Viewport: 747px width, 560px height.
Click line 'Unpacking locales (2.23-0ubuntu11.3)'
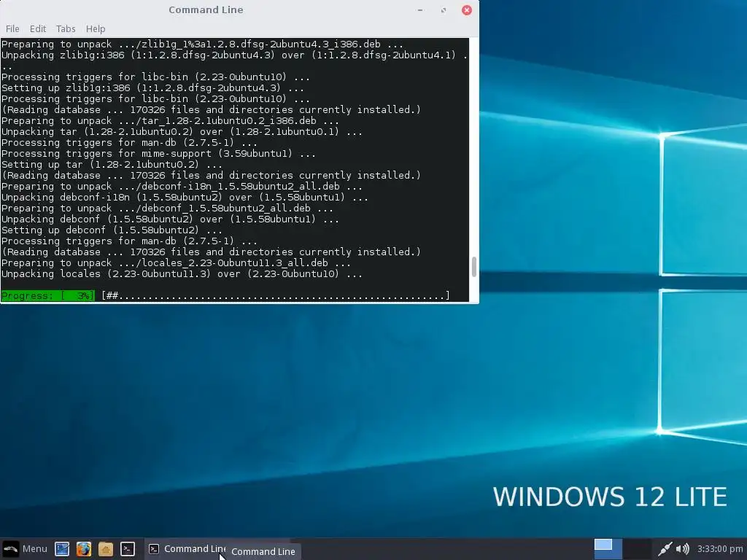coord(182,274)
